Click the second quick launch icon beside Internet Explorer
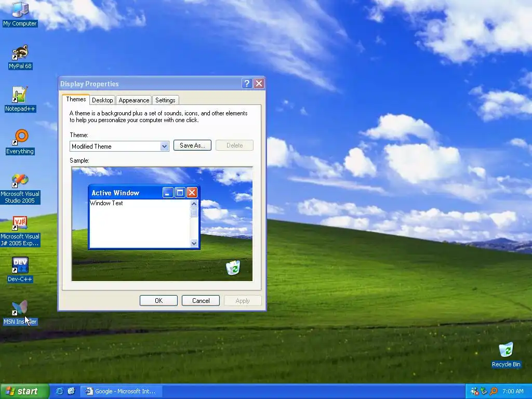This screenshot has height=399, width=532. tap(71, 391)
